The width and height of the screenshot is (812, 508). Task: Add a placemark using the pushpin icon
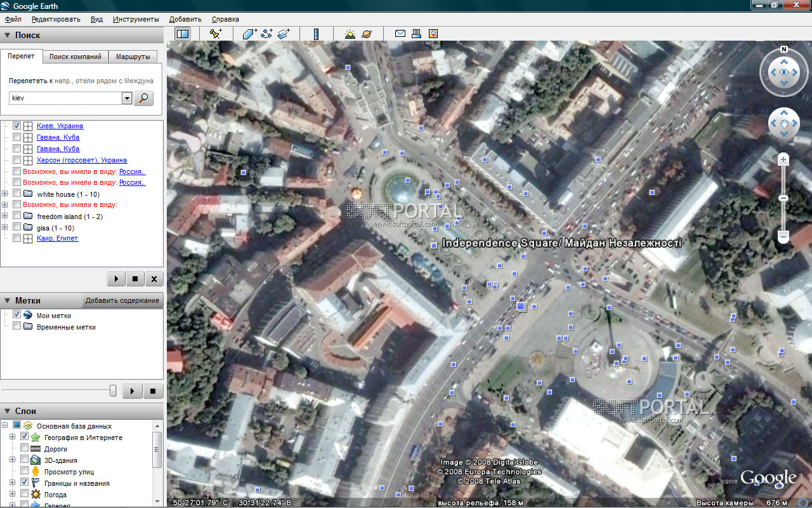(216, 34)
